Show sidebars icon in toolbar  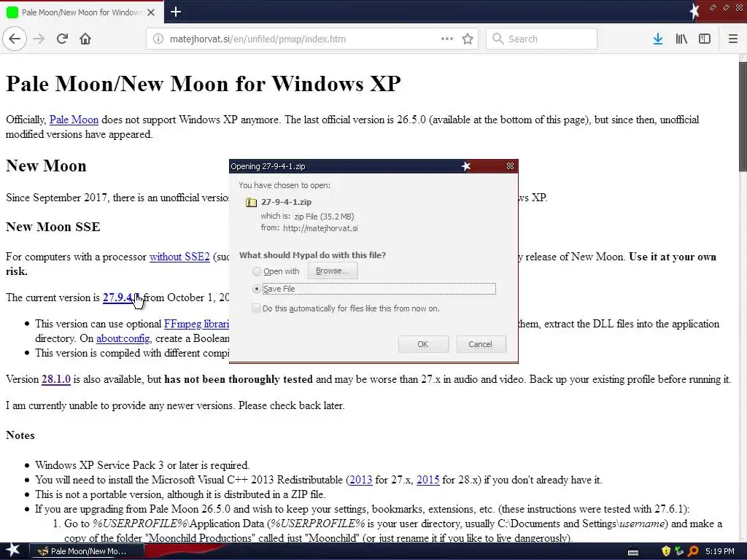[705, 39]
